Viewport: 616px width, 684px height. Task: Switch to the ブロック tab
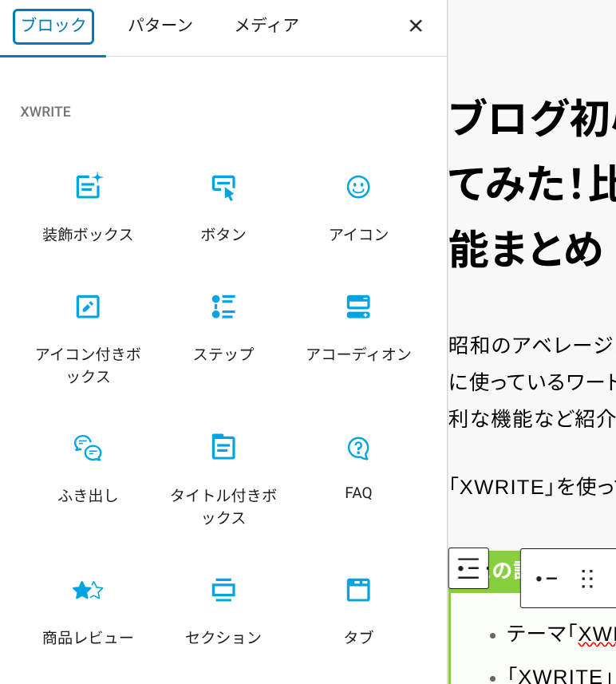point(53,26)
